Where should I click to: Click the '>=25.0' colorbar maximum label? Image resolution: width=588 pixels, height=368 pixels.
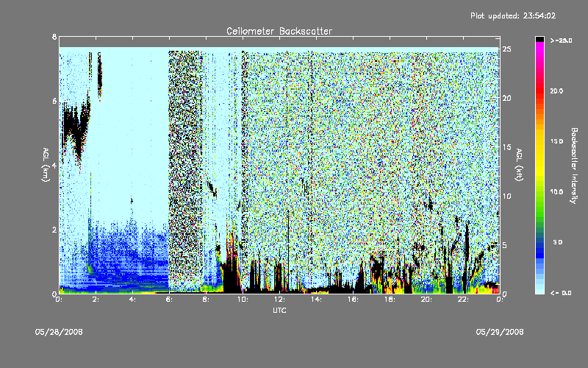(x=561, y=40)
